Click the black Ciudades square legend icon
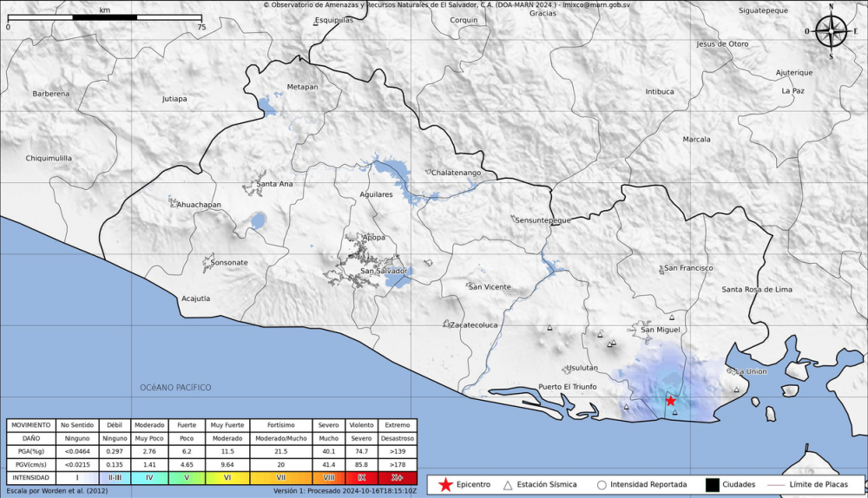The image size is (868, 498). tap(712, 484)
